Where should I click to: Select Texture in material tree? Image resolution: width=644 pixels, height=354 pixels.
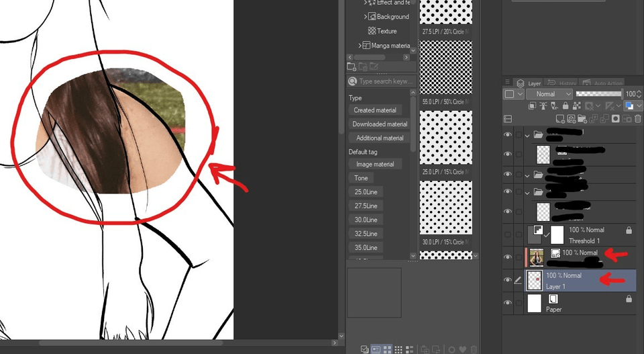pyautogui.click(x=386, y=31)
